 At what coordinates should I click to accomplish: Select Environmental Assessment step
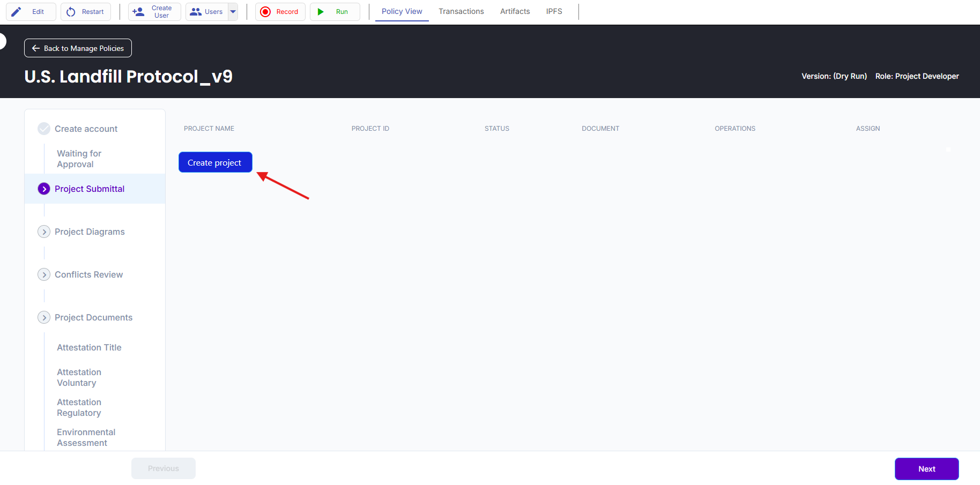click(86, 437)
